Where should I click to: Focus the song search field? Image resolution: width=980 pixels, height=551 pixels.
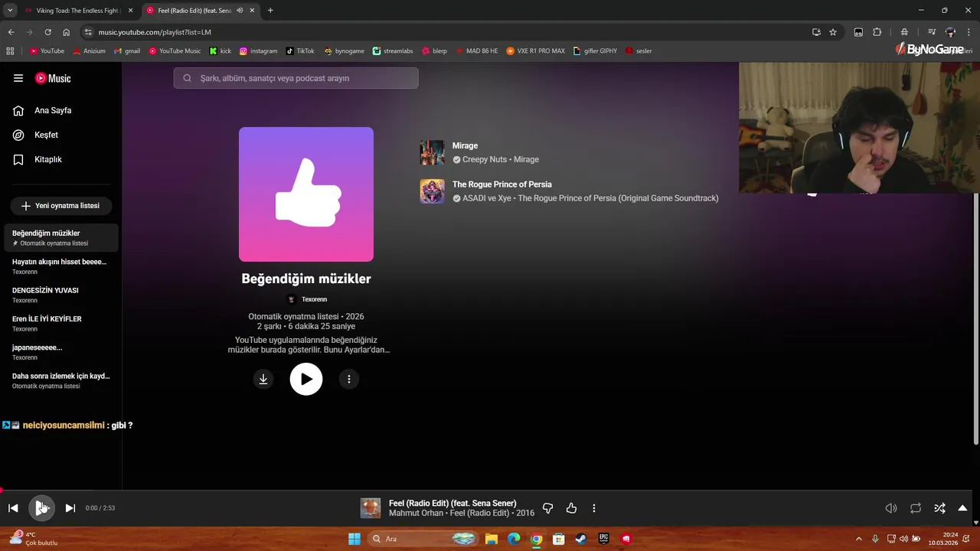296,78
